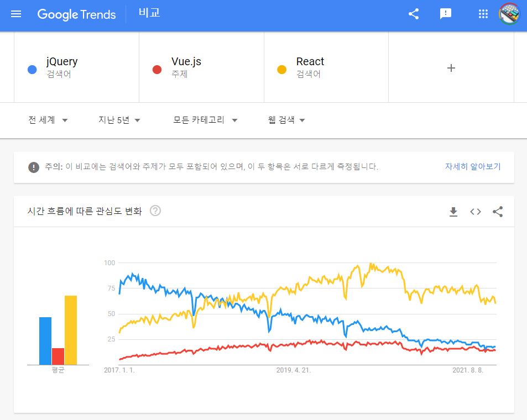Click the 자세히 알아보기 link
Viewport: 527px width, 420px height.
coord(473,167)
